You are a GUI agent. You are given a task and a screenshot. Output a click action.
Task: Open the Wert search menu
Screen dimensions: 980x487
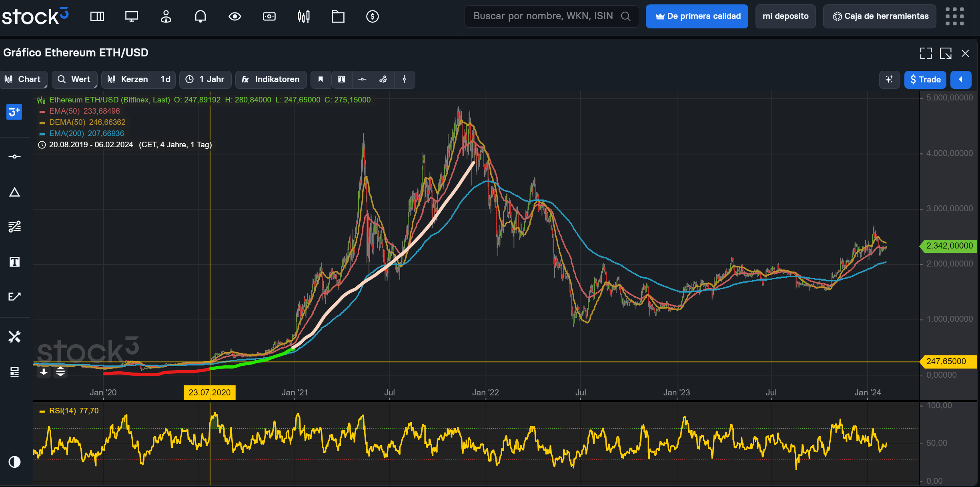click(x=74, y=79)
